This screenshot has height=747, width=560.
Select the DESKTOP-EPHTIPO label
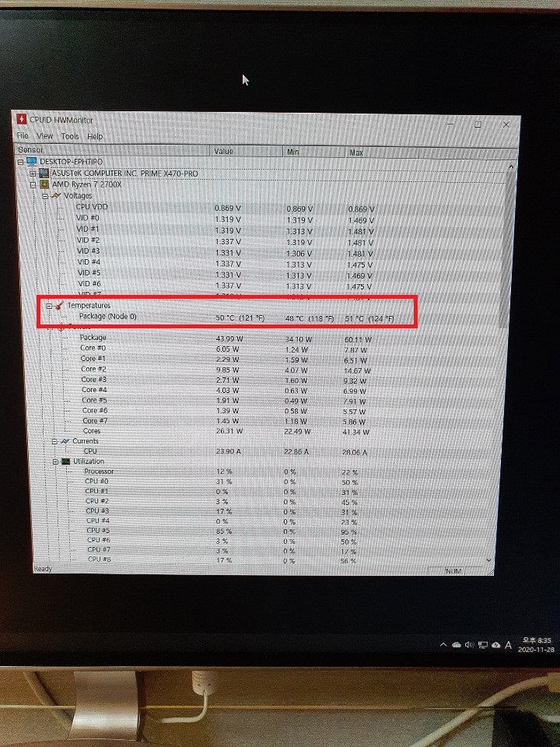tap(71, 162)
